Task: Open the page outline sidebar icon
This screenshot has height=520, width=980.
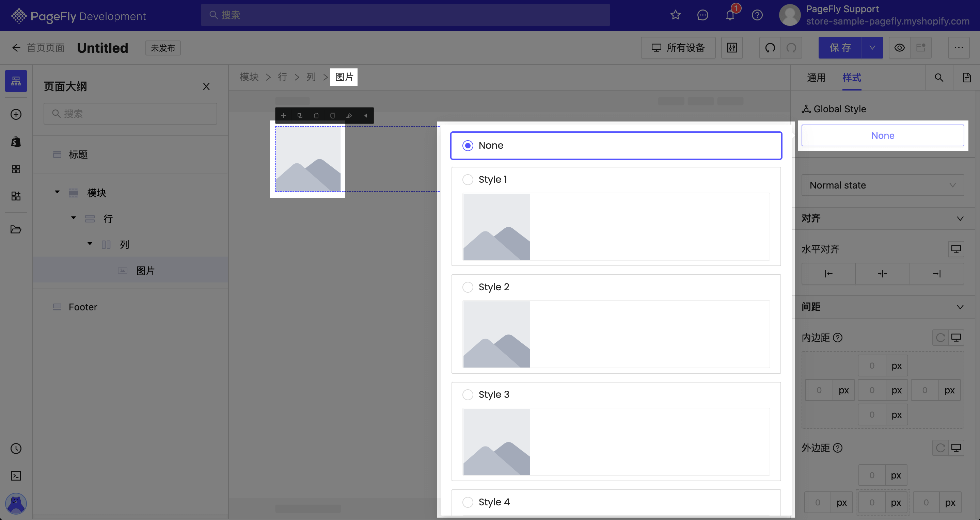Action: tap(16, 81)
